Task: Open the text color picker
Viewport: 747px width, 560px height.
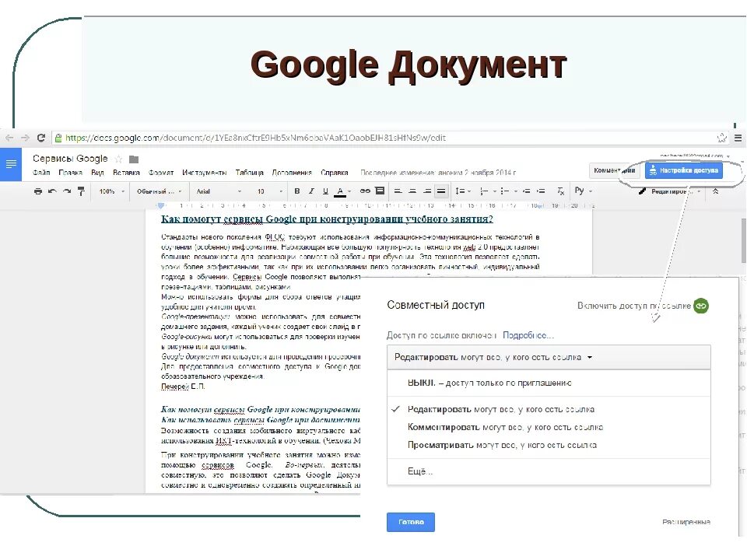Action: (342, 191)
